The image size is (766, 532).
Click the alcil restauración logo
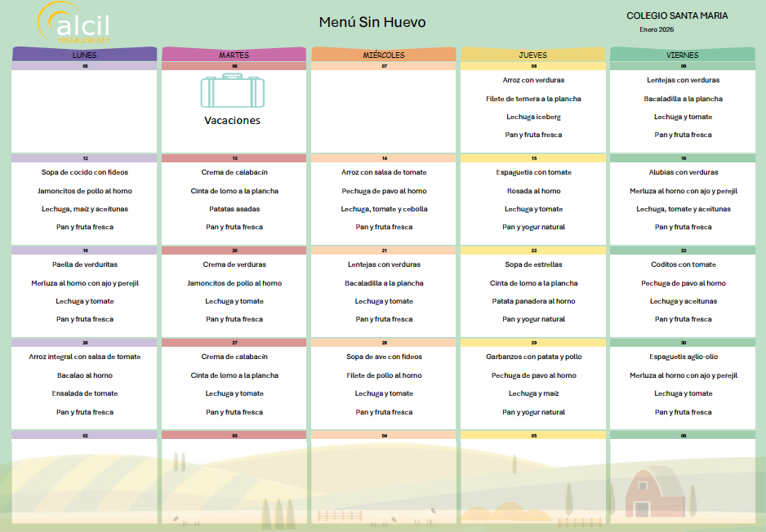(x=75, y=23)
